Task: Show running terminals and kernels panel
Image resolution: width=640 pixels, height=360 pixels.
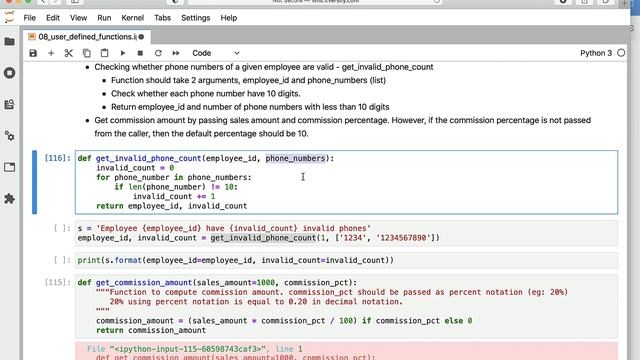Action: tap(9, 73)
